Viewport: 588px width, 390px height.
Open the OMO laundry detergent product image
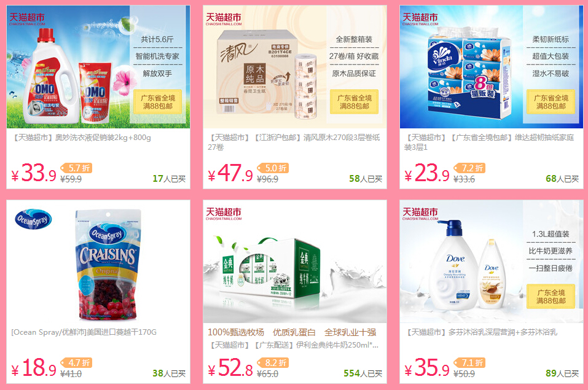click(x=98, y=67)
